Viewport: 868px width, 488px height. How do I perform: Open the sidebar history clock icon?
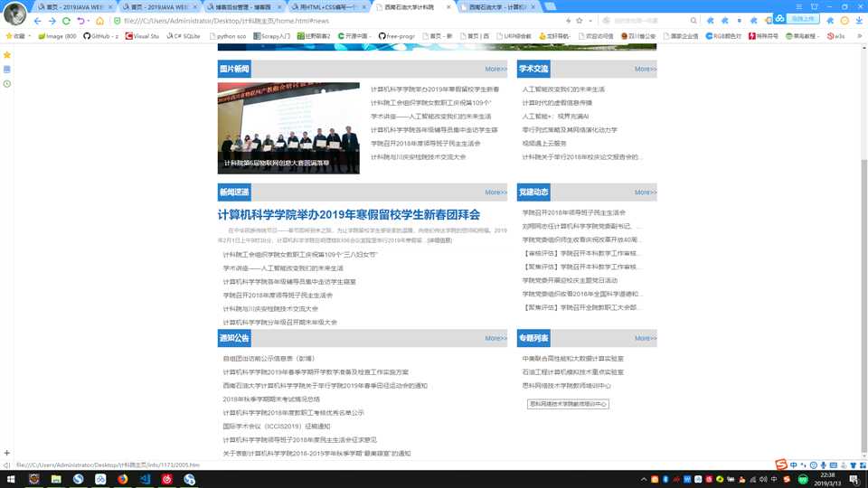(x=7, y=84)
